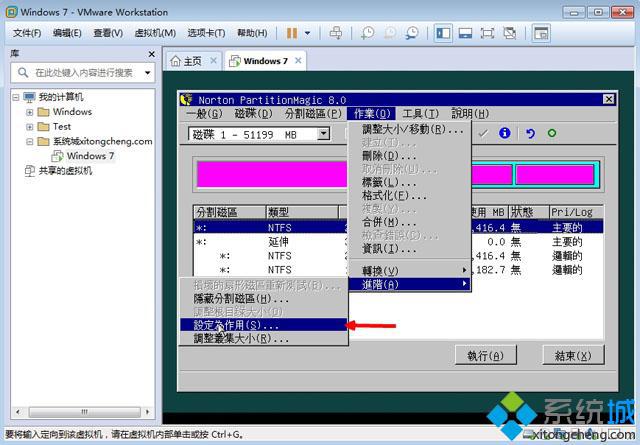Viewport: 640px width, 445px height.
Task: Select the Windows folder in library
Action: (x=72, y=112)
